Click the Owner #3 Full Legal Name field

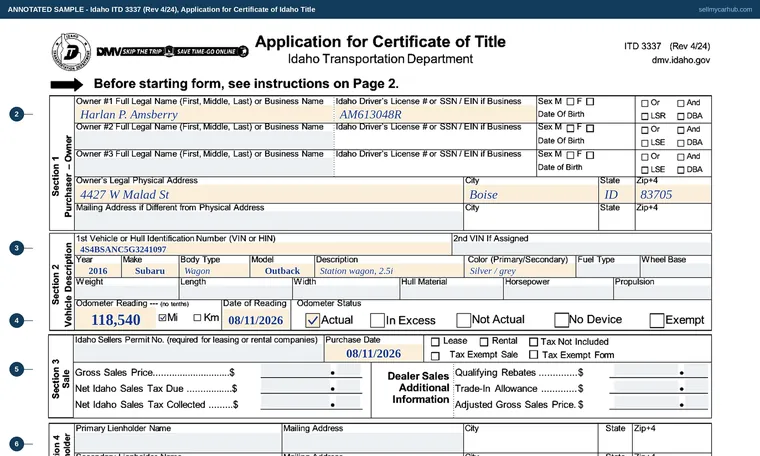click(204, 167)
